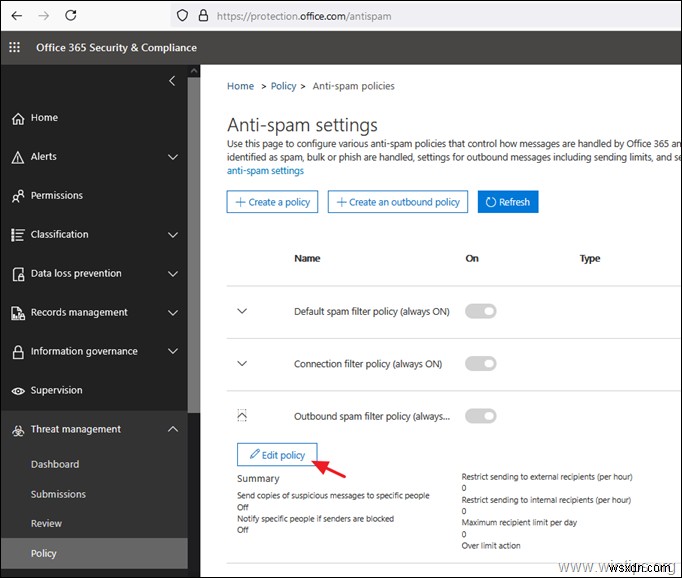Collapse the Outbound spam filter policy row
This screenshot has height=578, width=682.
click(x=242, y=416)
